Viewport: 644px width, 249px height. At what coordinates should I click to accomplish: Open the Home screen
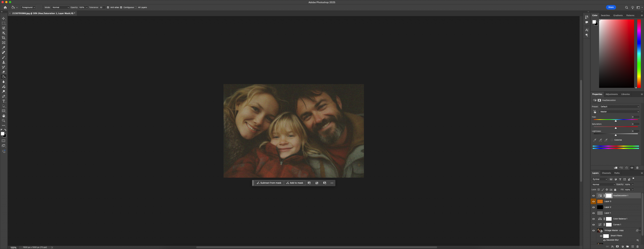coord(5,8)
